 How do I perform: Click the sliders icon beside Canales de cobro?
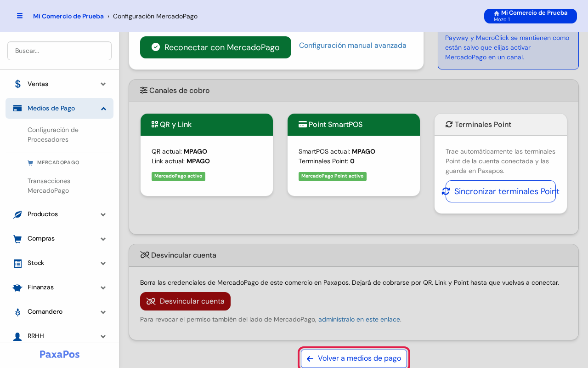(144, 90)
